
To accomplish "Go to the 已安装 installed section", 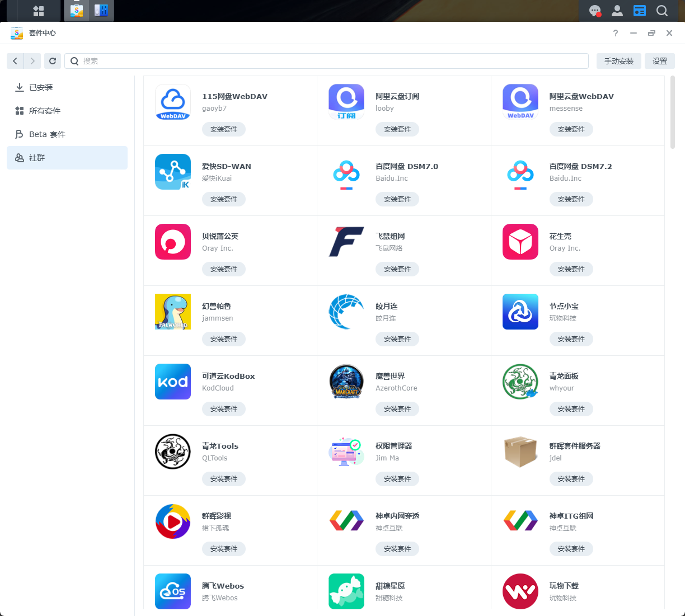I will point(67,87).
